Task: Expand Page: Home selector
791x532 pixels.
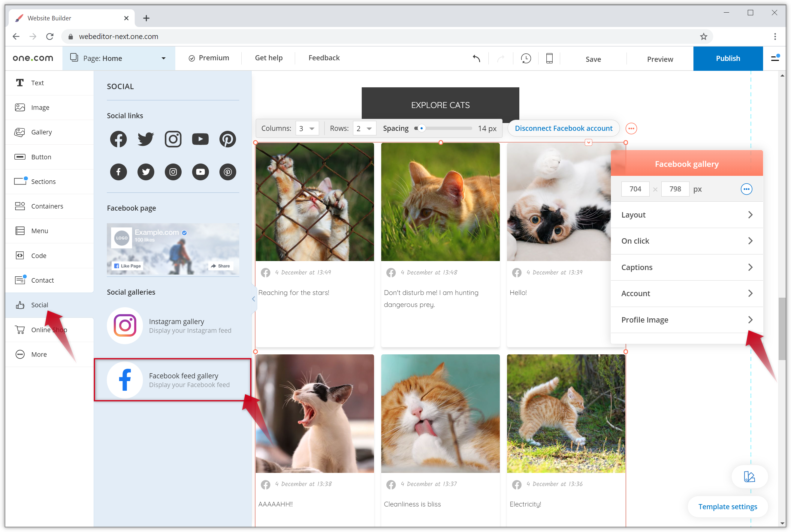Action: (x=119, y=58)
